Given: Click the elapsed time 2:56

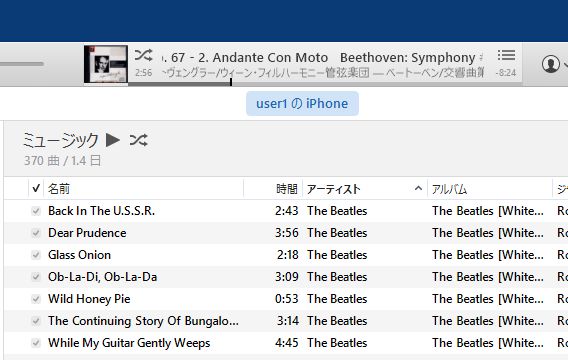Looking at the screenshot, I should click(143, 73).
